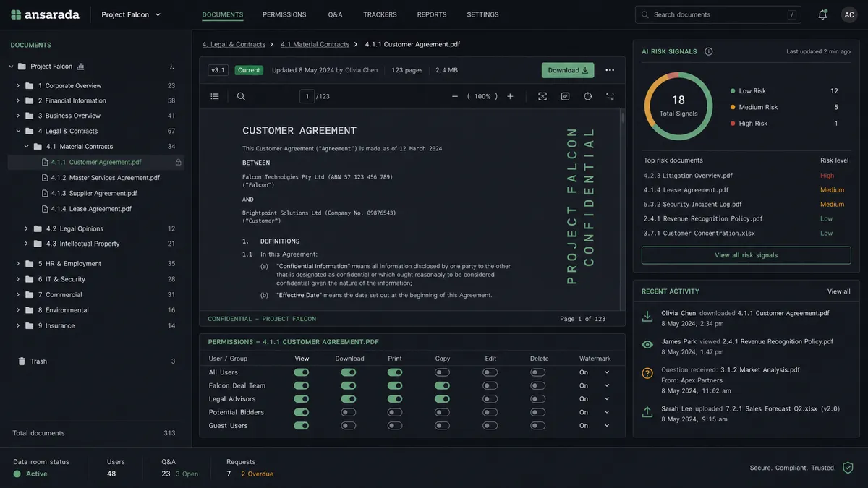868x488 pixels.
Task: Open the Settings tab
Action: click(x=482, y=14)
